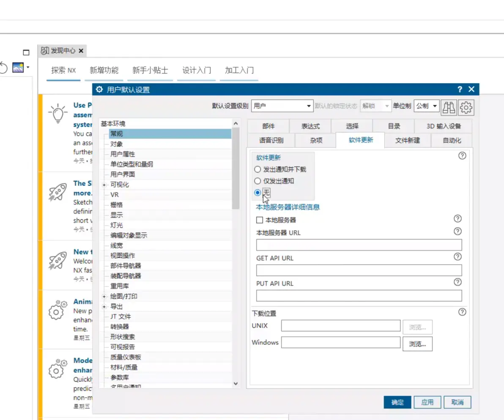Open 新增功能 tab in discovery center
The height and width of the screenshot is (420, 504).
(104, 70)
